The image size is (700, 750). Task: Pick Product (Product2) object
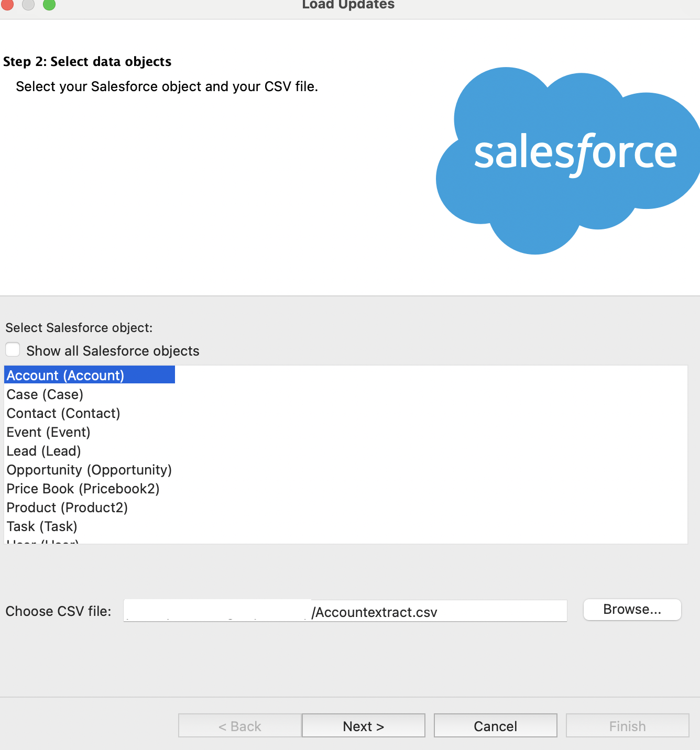tap(67, 507)
